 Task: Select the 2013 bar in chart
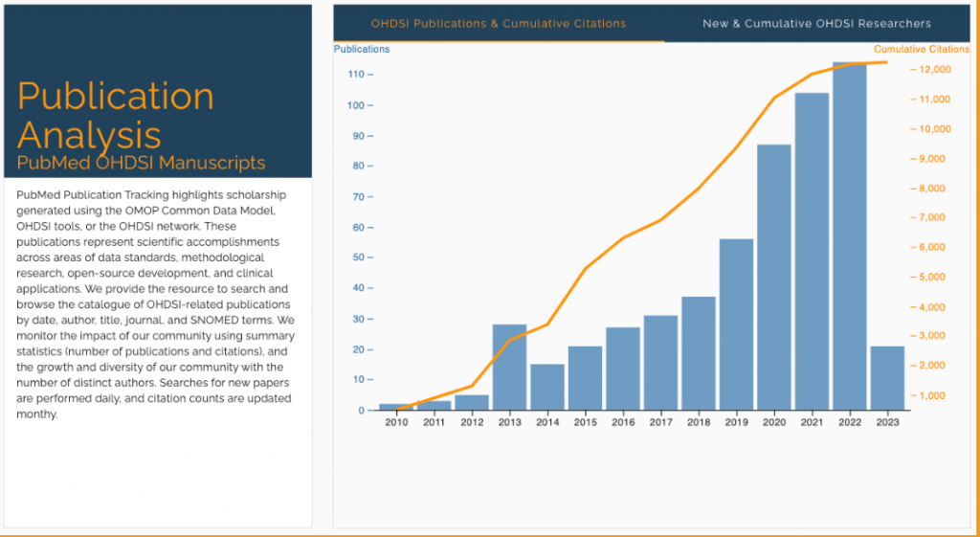[509, 369]
